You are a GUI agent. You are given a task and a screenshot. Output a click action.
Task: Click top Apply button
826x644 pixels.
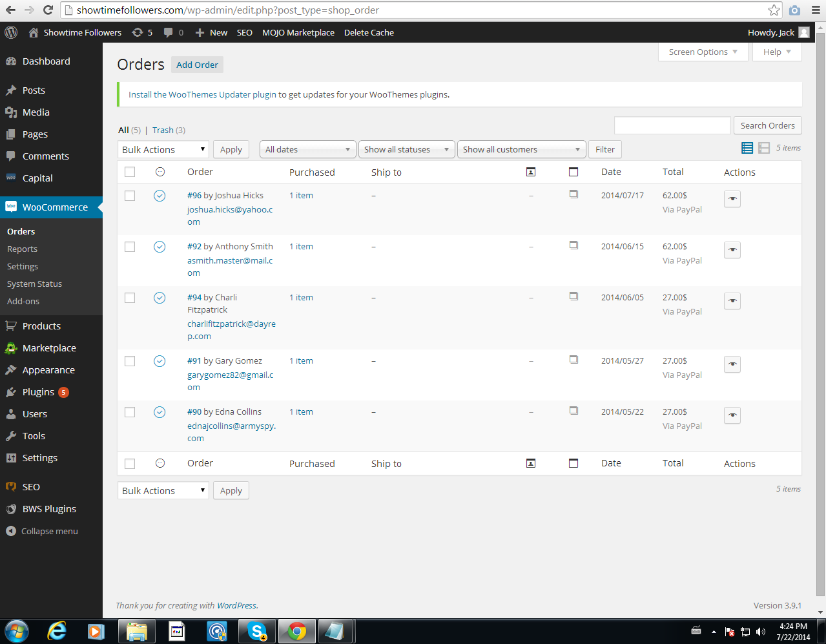[x=231, y=149]
